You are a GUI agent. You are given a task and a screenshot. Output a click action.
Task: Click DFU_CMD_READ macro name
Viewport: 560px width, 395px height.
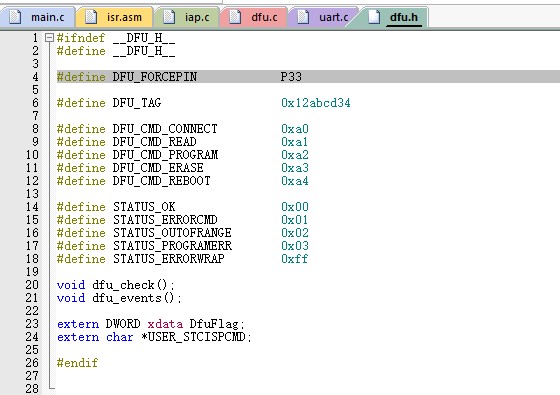coord(154,142)
